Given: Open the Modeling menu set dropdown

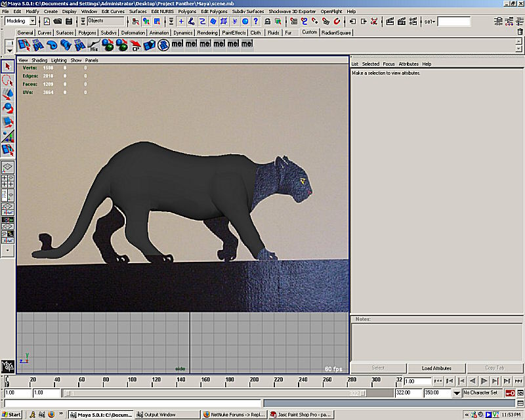Looking at the screenshot, I should [x=32, y=21].
